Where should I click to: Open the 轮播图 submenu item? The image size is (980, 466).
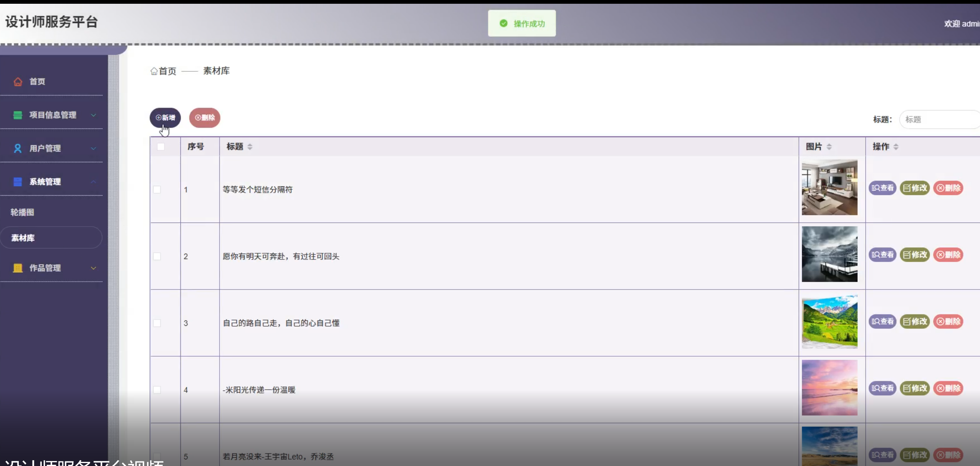(23, 212)
